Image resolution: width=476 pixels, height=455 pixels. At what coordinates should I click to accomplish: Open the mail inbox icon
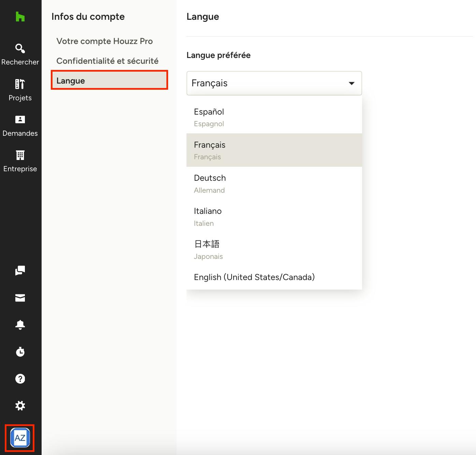(20, 298)
